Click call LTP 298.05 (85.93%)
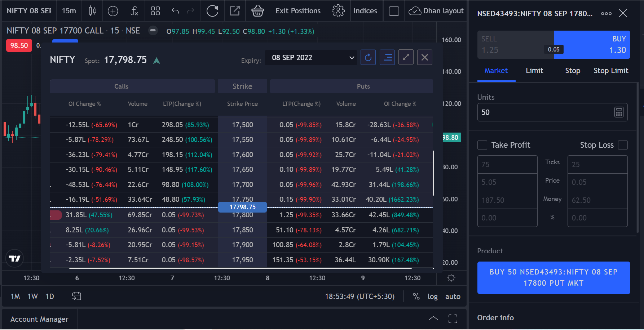Screen dimensions: 644x330 point(185,125)
